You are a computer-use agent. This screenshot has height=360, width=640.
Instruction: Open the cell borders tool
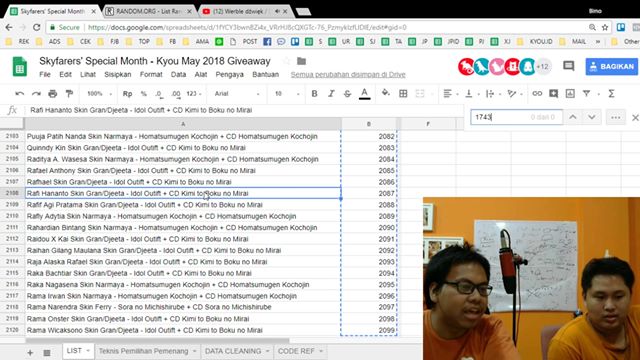[x=403, y=94]
